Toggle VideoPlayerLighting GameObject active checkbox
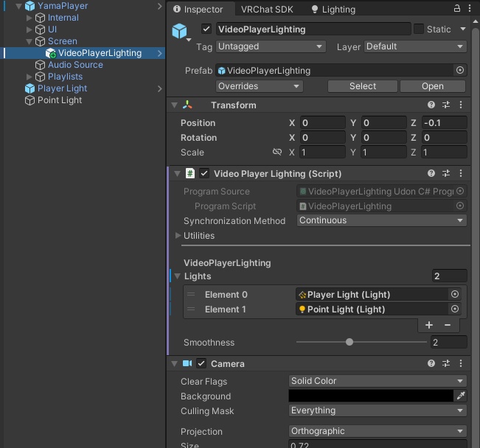This screenshot has height=448, width=480. pos(206,29)
